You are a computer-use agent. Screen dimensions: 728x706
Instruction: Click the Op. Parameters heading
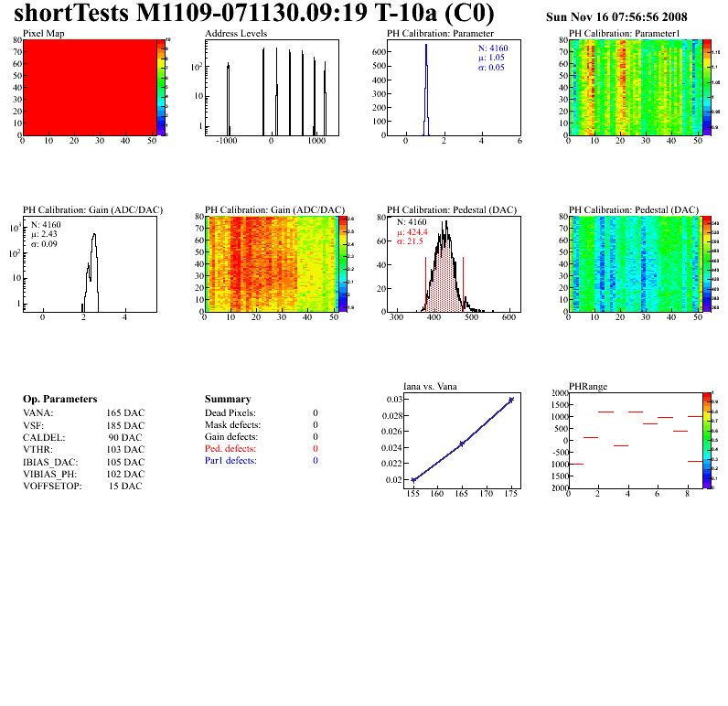tap(59, 400)
